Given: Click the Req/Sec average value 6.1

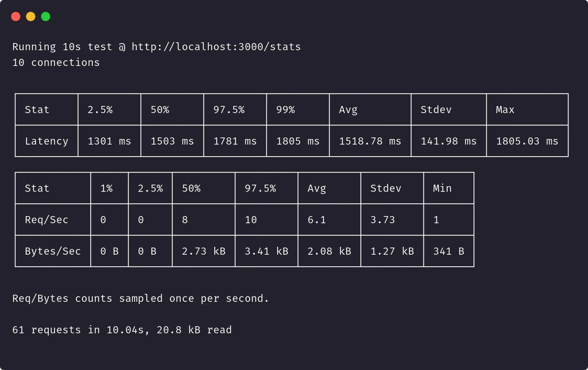Looking at the screenshot, I should pos(317,220).
